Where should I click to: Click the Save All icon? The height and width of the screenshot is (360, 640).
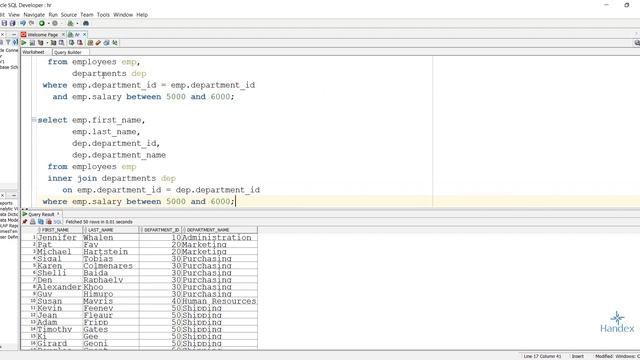click(13, 23)
